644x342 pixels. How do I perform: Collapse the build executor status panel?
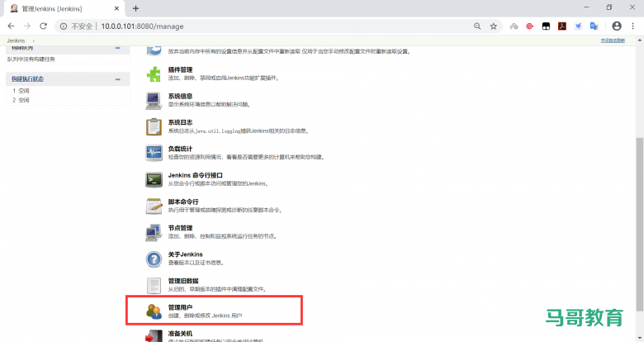[118, 79]
